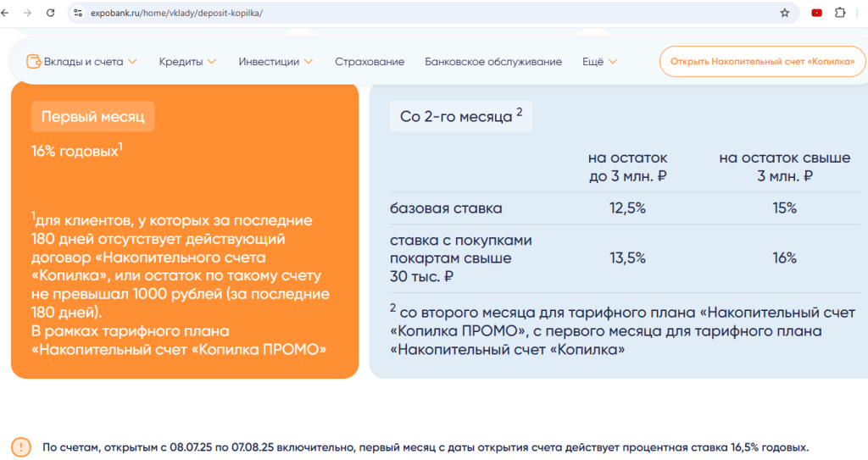This screenshot has width=868, height=460.
Task: Expand the chevron next to Инвестиции
Action: pyautogui.click(x=308, y=62)
